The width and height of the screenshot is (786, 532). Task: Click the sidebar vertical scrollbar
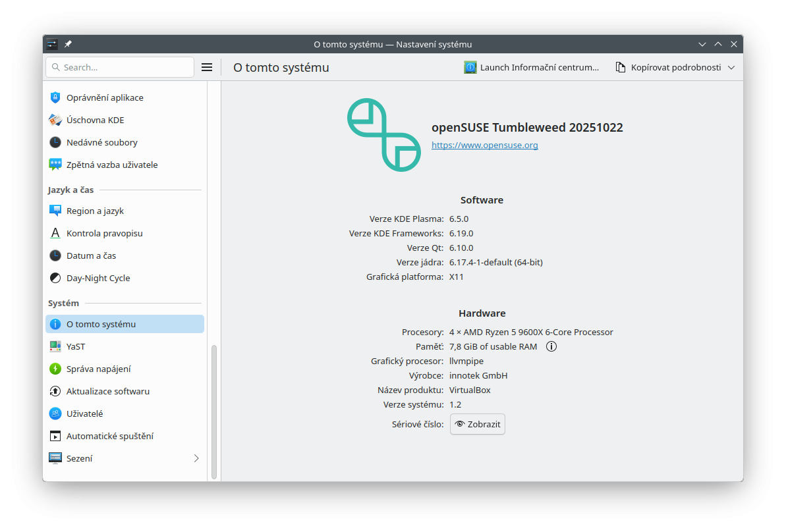click(x=213, y=412)
